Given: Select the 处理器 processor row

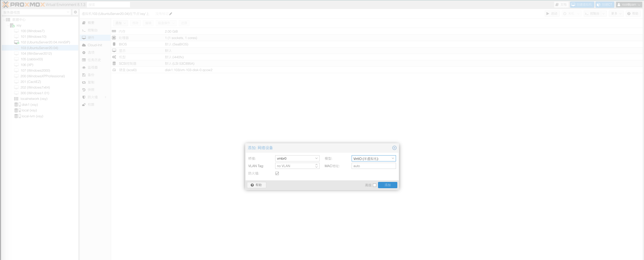Looking at the screenshot, I should tap(377, 38).
